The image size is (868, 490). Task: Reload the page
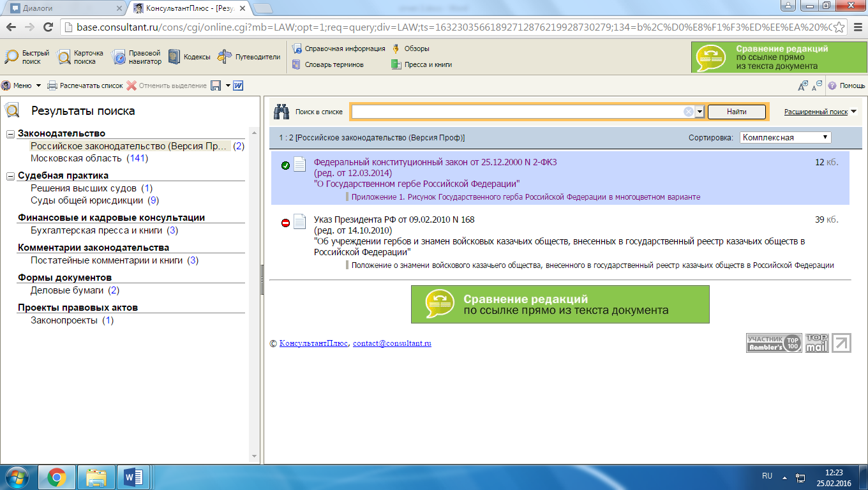pyautogui.click(x=48, y=27)
